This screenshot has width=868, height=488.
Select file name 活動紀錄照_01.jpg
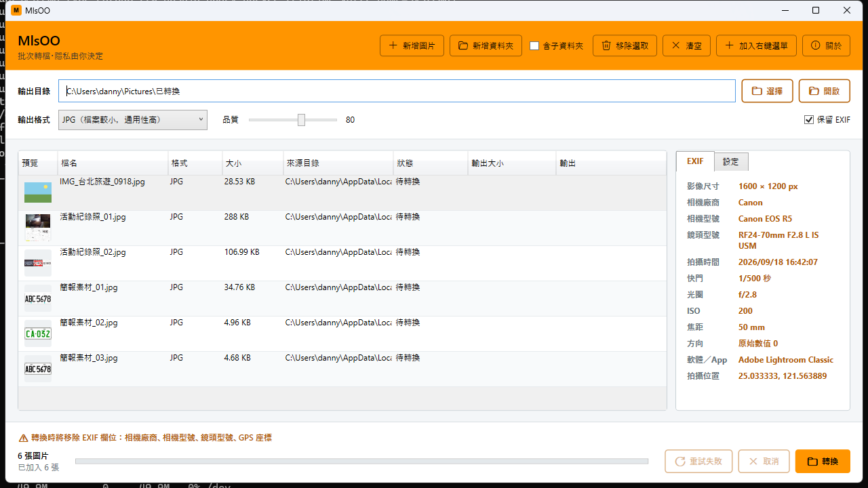click(x=93, y=217)
